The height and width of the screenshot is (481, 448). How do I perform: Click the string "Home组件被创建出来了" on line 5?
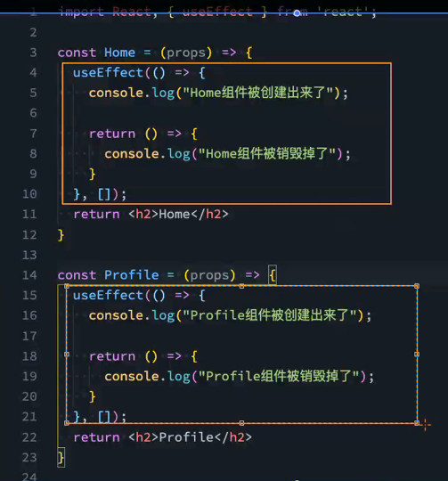pyautogui.click(x=258, y=93)
